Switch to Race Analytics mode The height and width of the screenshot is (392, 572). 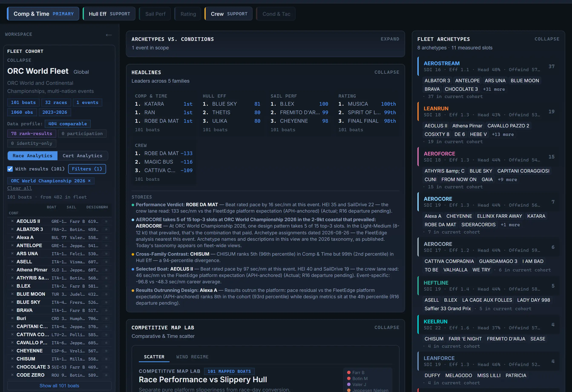pyautogui.click(x=33, y=156)
